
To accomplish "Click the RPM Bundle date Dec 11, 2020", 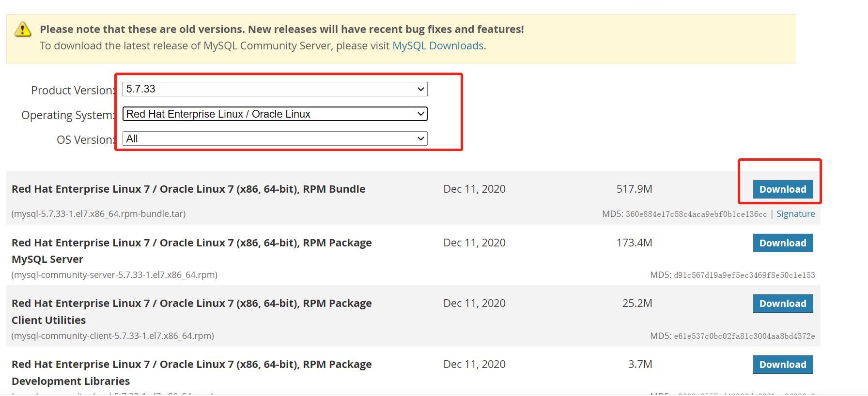I will [x=474, y=189].
